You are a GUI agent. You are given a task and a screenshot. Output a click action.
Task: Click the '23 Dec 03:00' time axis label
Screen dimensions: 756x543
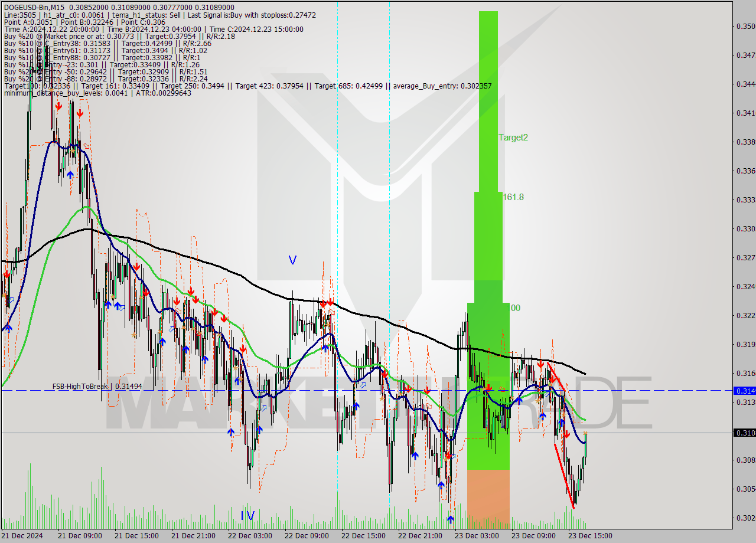[x=477, y=536]
